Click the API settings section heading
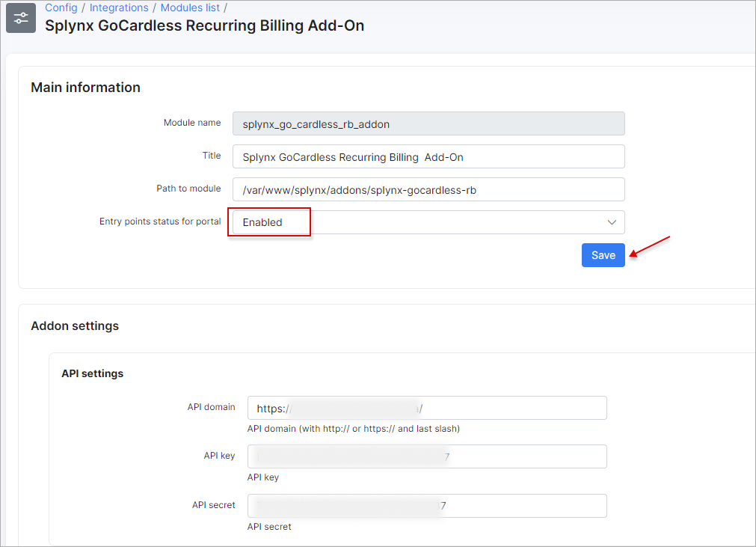 (92, 373)
